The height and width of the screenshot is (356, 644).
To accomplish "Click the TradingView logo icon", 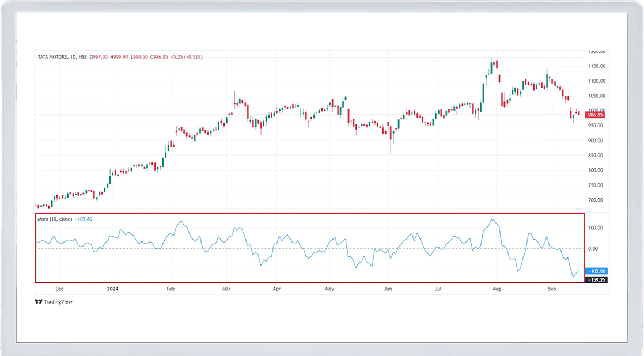I will pyautogui.click(x=38, y=301).
